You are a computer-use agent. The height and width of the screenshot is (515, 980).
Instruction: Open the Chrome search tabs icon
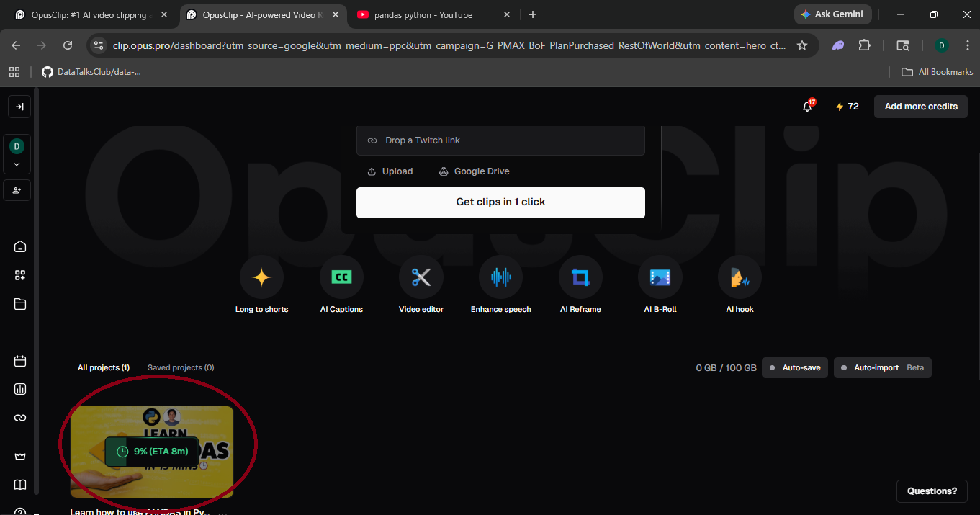[902, 45]
